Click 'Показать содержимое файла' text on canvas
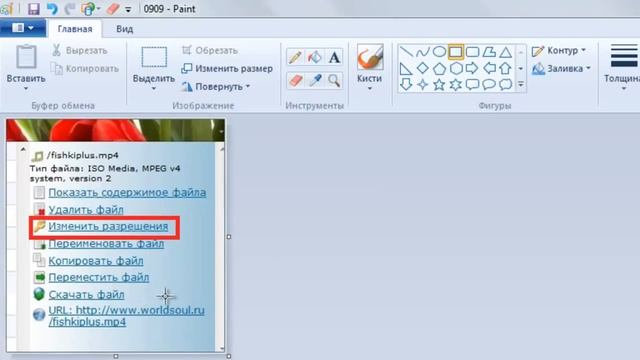The width and height of the screenshot is (640, 360). (127, 193)
